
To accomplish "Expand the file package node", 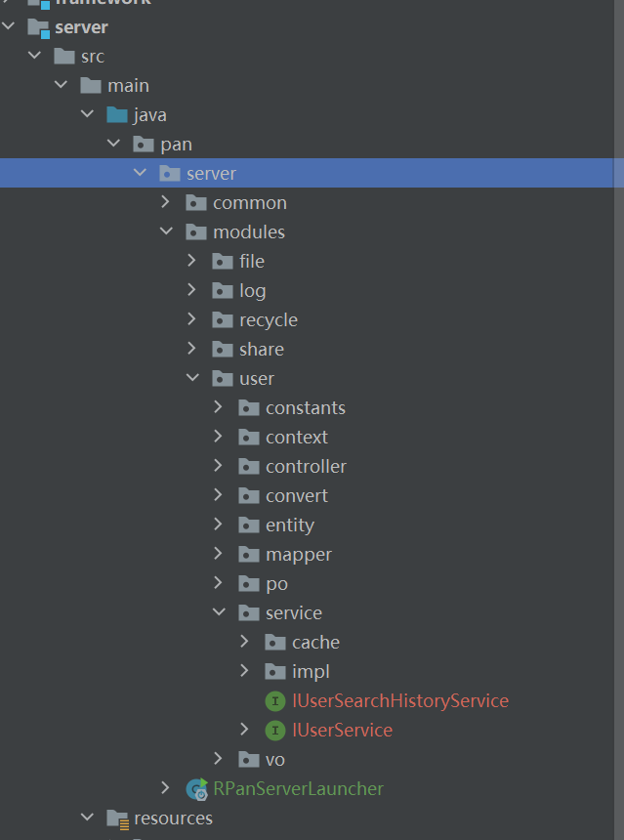I will point(191,261).
